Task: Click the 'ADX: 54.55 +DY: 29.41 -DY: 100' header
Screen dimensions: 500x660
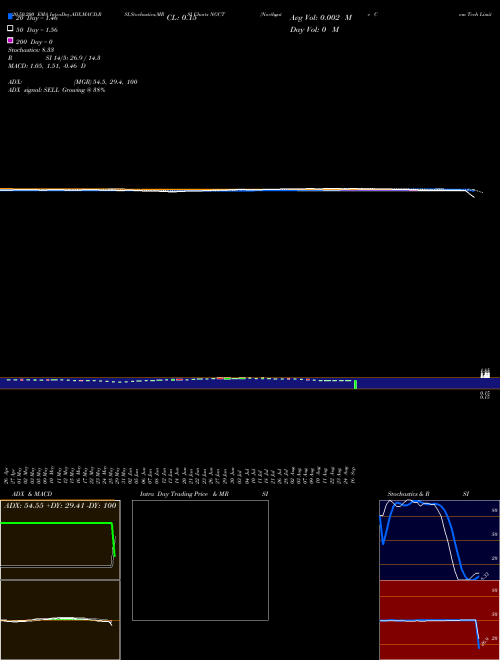Action: click(60, 505)
